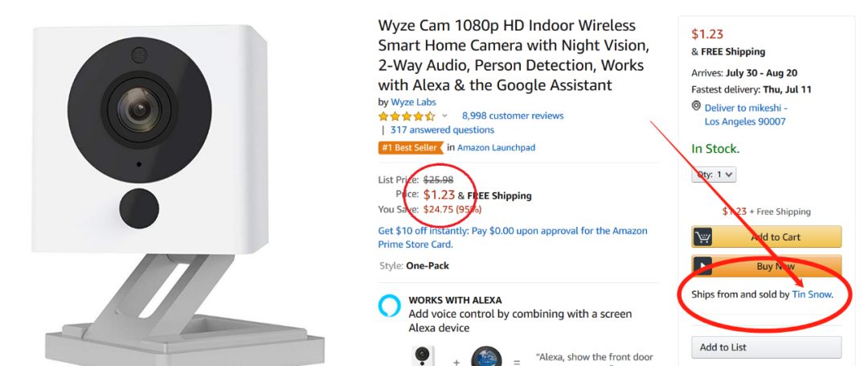Open the Wyze Labs brand link
The width and height of the screenshot is (868, 366).
click(x=413, y=102)
